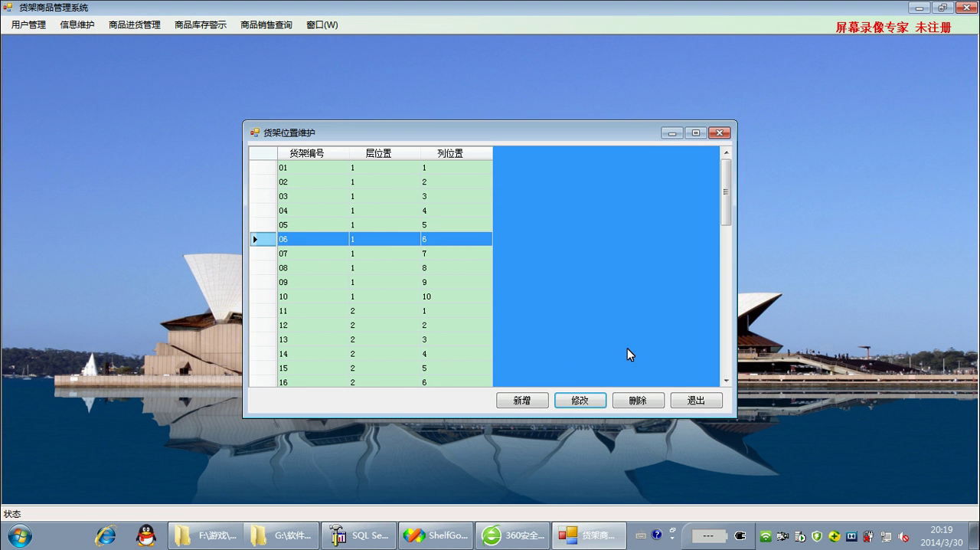Open the F:\游戏 folder taskbar item
This screenshot has width=980, height=550.
click(205, 535)
